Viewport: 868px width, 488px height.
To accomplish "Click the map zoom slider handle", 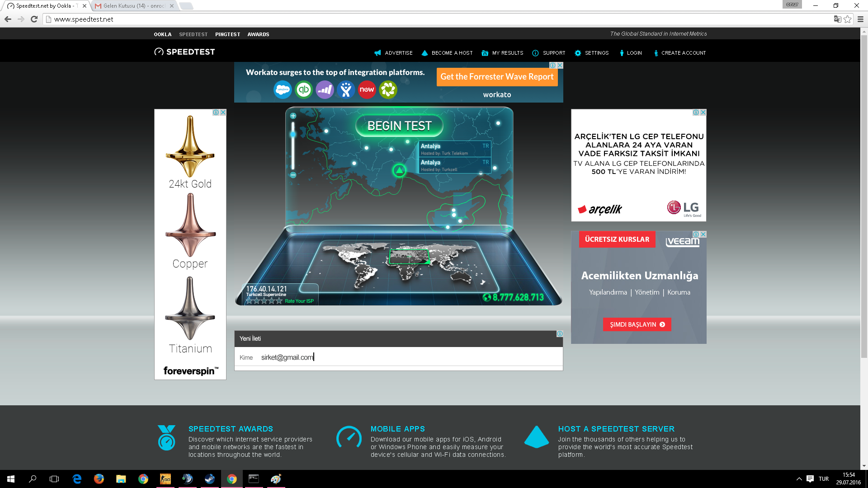I will click(293, 134).
